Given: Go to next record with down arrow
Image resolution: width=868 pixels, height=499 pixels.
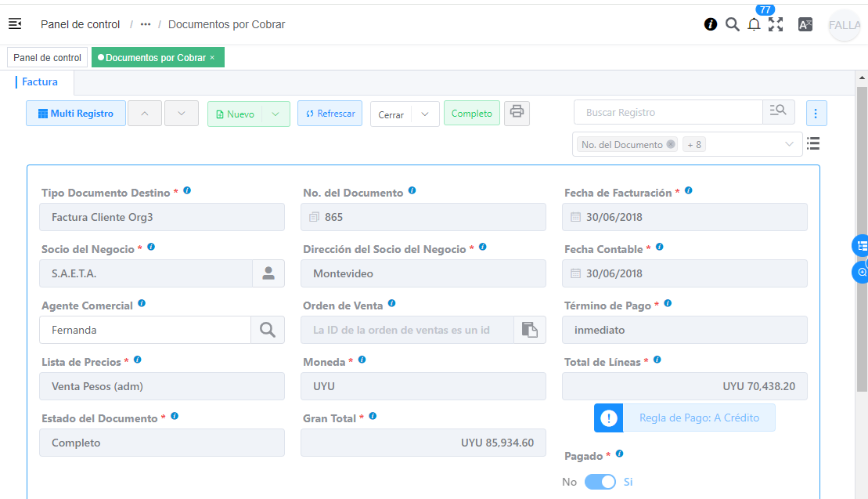Looking at the screenshot, I should point(181,113).
